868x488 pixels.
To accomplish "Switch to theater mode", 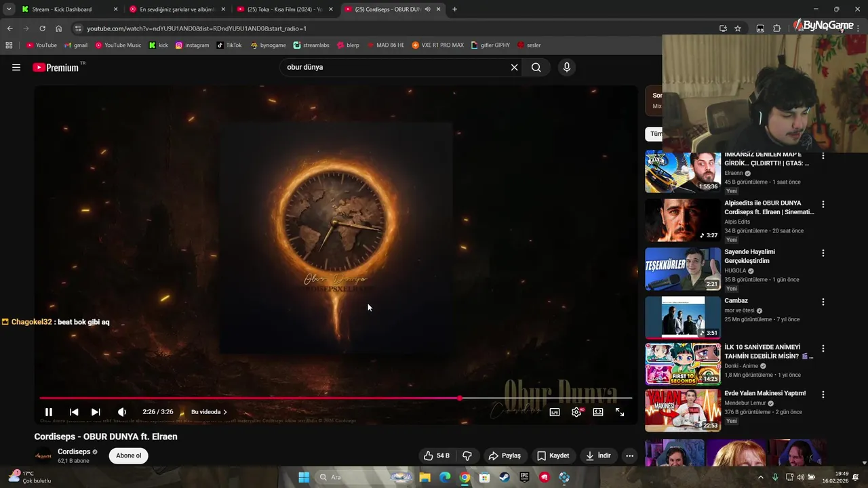I will pos(598,412).
